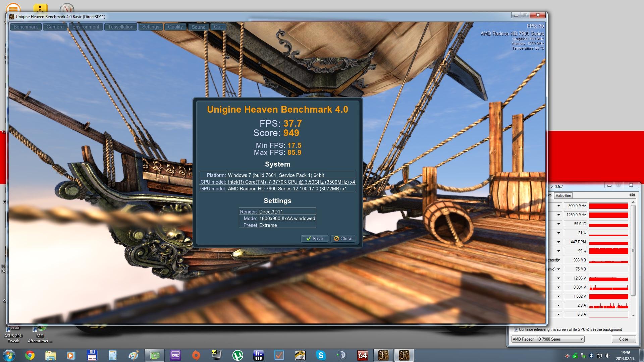Click the volume speaker tray icon

pyautogui.click(x=607, y=356)
